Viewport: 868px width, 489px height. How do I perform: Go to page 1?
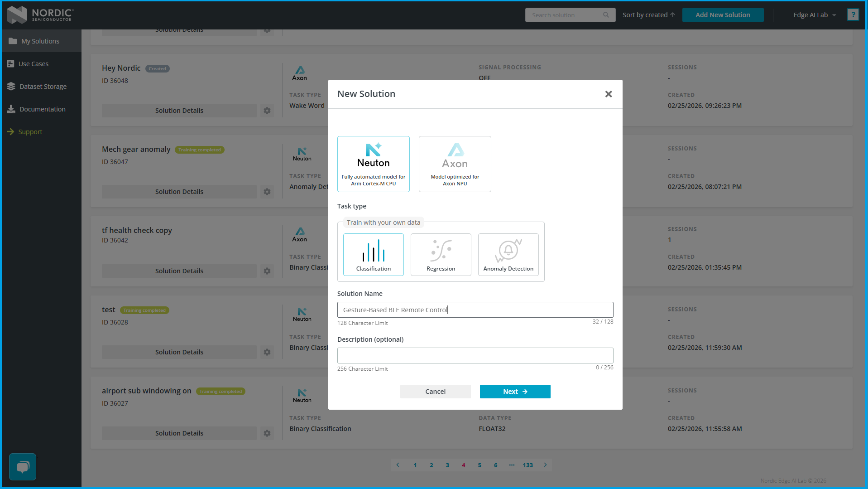click(415, 465)
